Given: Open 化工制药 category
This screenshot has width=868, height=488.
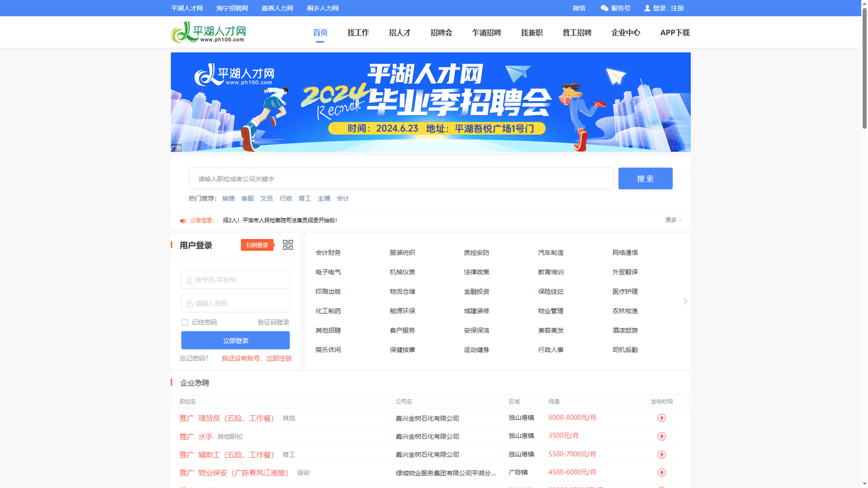Looking at the screenshot, I should point(328,311).
